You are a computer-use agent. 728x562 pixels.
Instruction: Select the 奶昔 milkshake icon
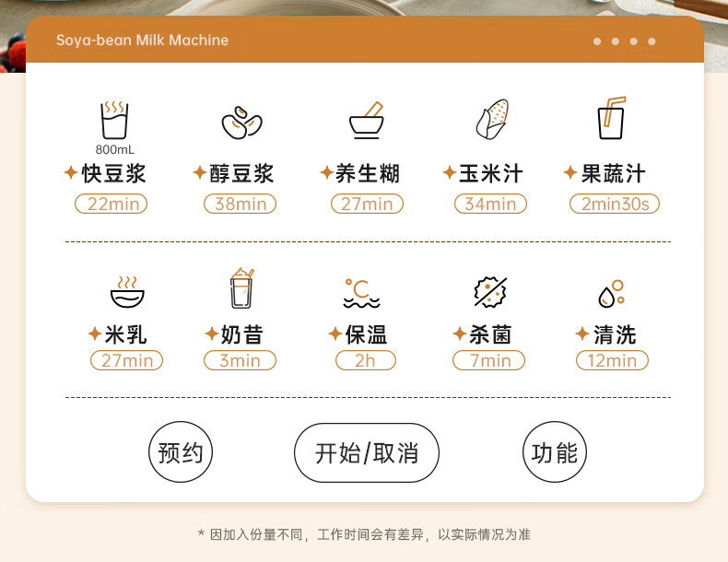(241, 288)
